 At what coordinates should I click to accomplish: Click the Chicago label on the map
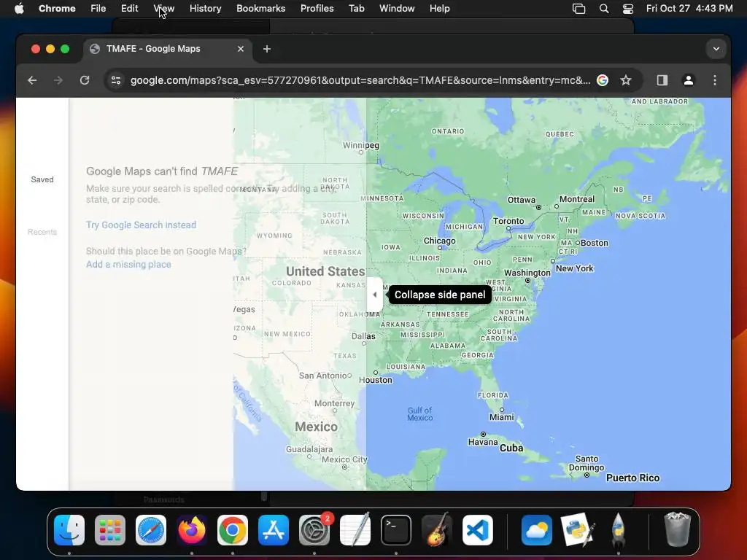(439, 241)
